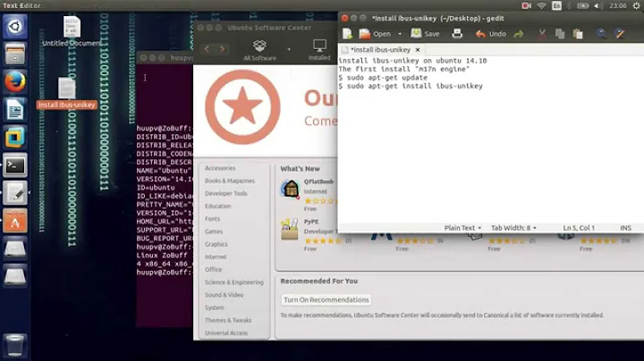
Task: Open Find and Replace tool icon
Action: [x=619, y=34]
